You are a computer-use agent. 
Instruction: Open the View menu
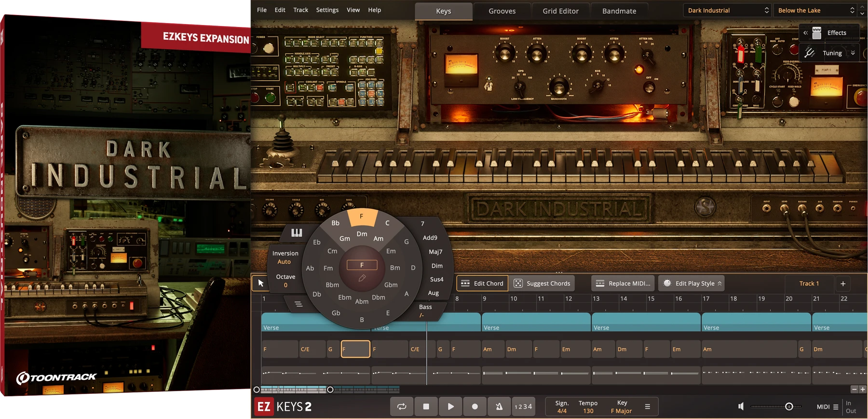pyautogui.click(x=353, y=10)
